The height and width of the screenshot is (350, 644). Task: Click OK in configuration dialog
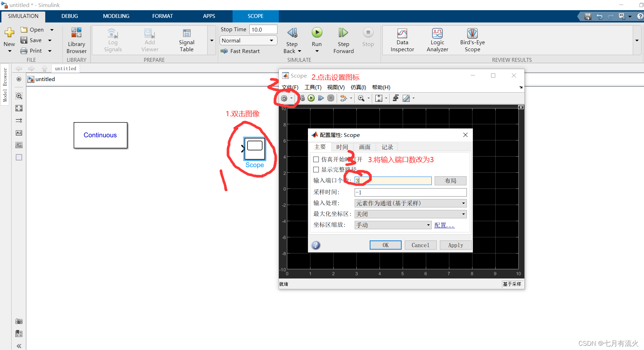click(385, 245)
